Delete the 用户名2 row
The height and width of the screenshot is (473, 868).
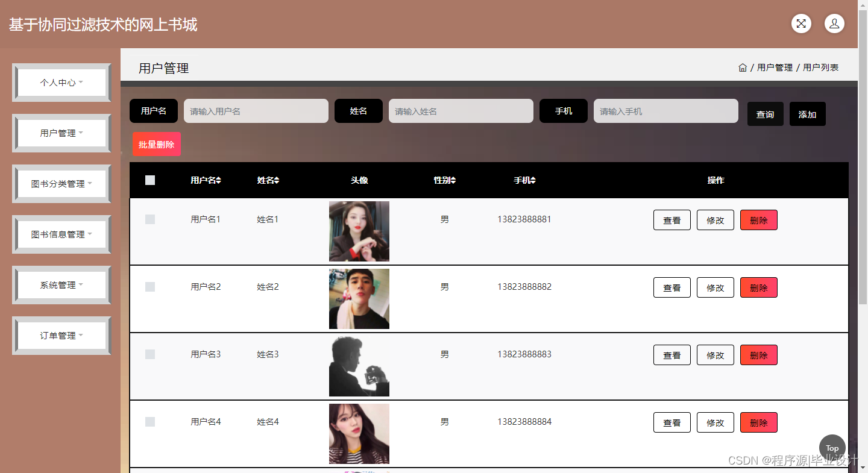tap(759, 287)
